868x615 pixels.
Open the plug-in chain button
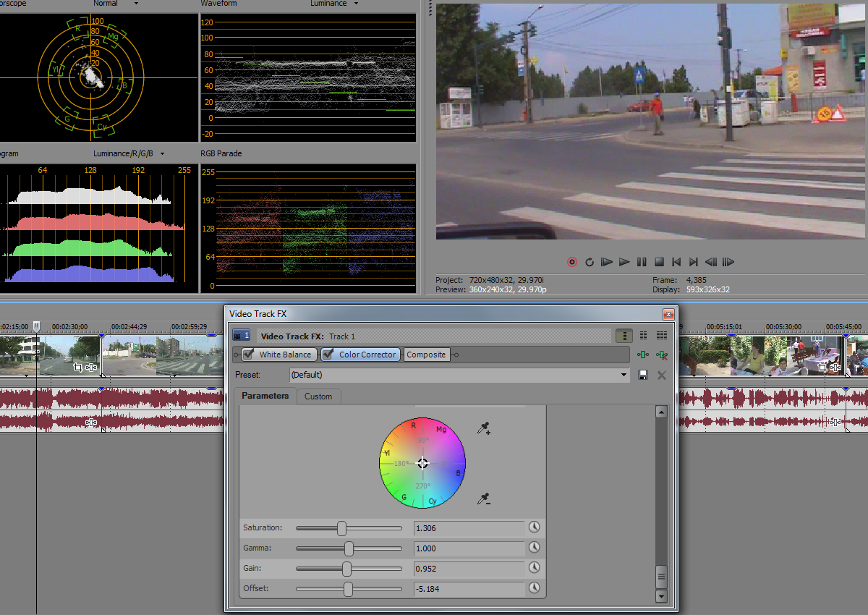(x=642, y=355)
